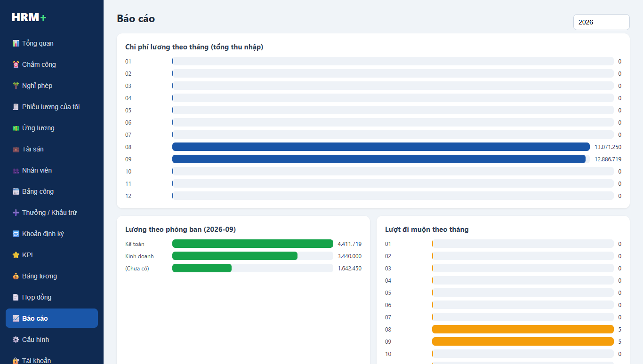Click the Cấu hình gear icon
The image size is (643, 364).
pos(16,340)
